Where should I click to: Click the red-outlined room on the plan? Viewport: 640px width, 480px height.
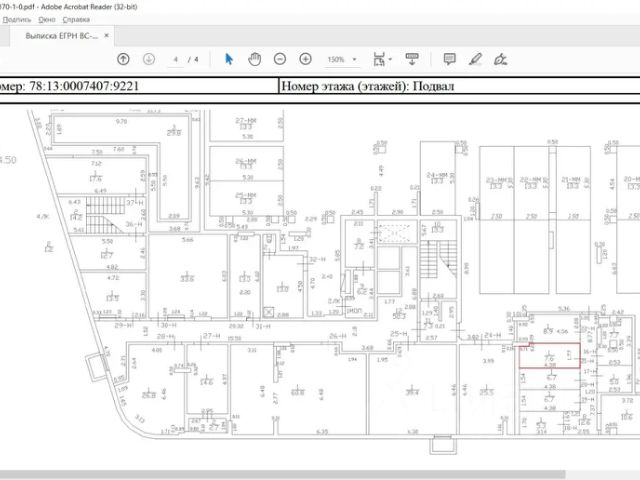pos(549,356)
